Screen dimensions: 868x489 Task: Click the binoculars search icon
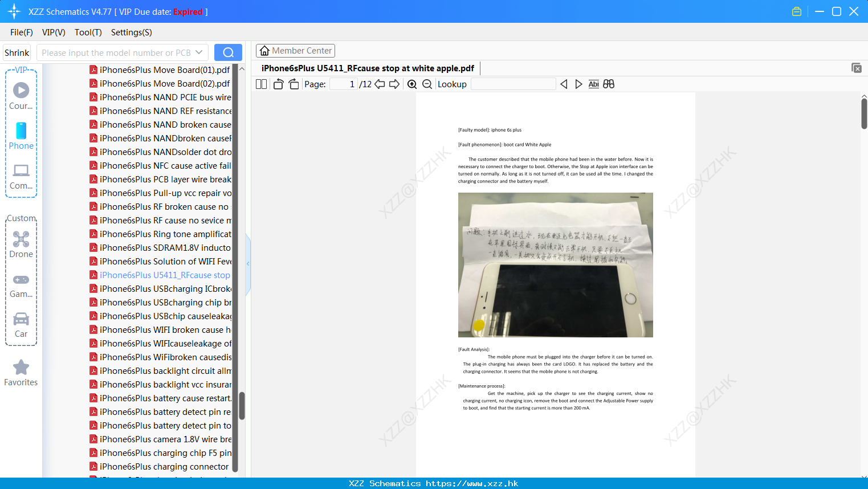point(609,84)
